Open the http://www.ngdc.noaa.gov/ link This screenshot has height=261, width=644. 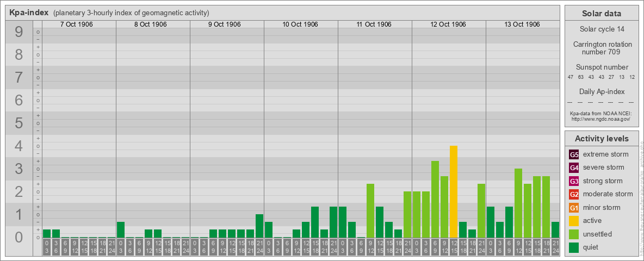600,119
